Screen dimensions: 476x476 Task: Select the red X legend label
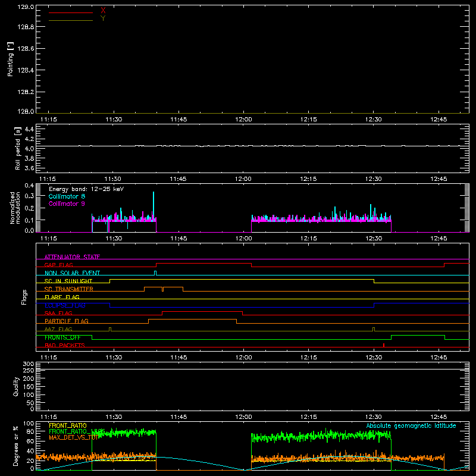[103, 10]
